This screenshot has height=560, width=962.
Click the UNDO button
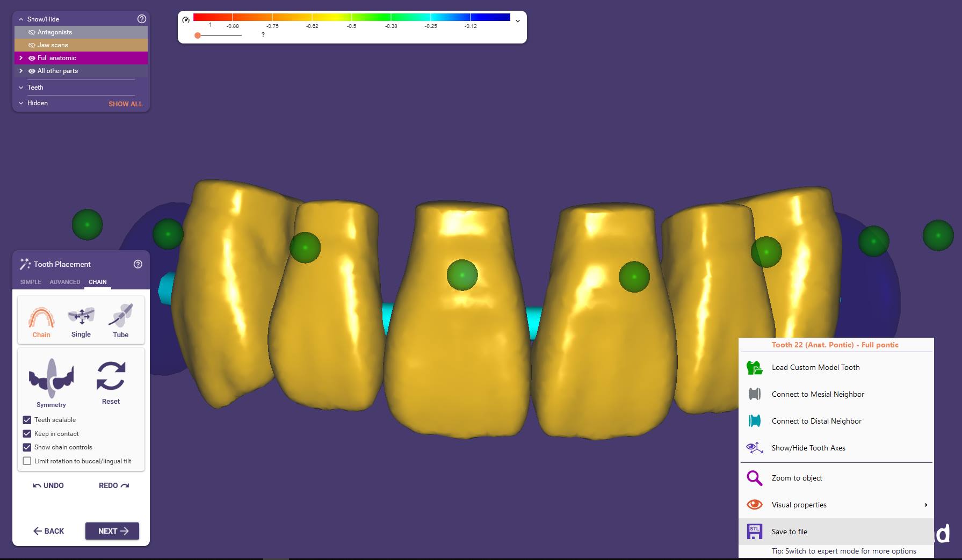(x=48, y=485)
